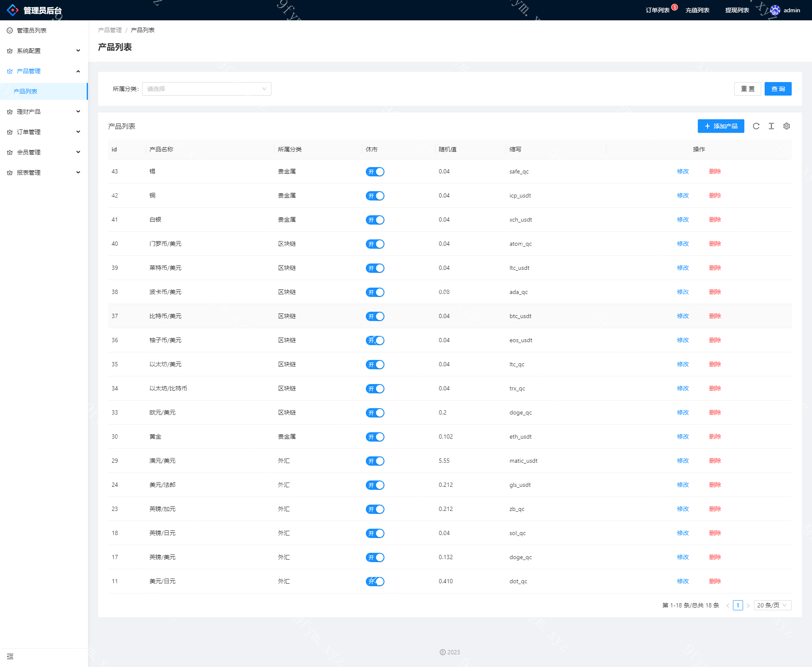Click 删除 for 美元/法郎

[x=715, y=485]
